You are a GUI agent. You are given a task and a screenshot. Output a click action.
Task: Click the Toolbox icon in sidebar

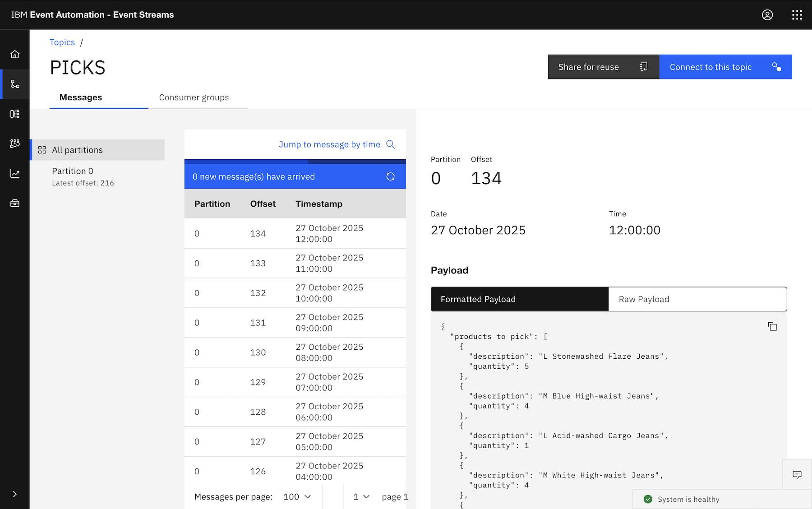(15, 204)
